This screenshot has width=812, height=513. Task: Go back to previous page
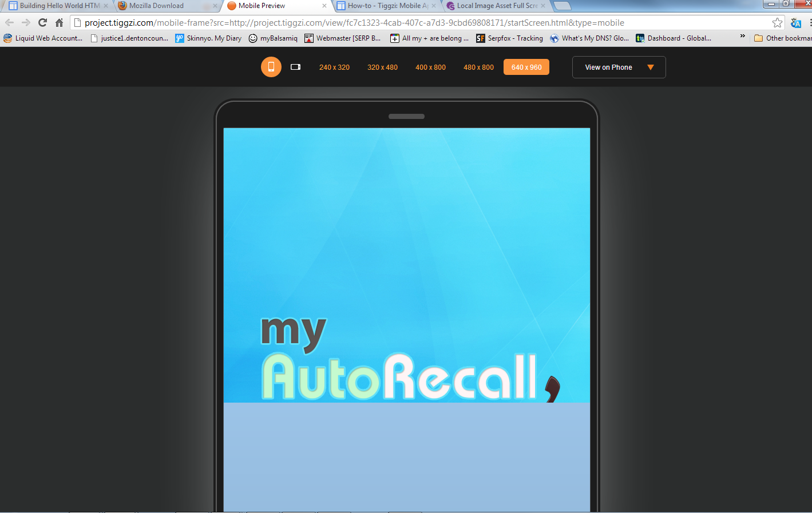(9, 23)
